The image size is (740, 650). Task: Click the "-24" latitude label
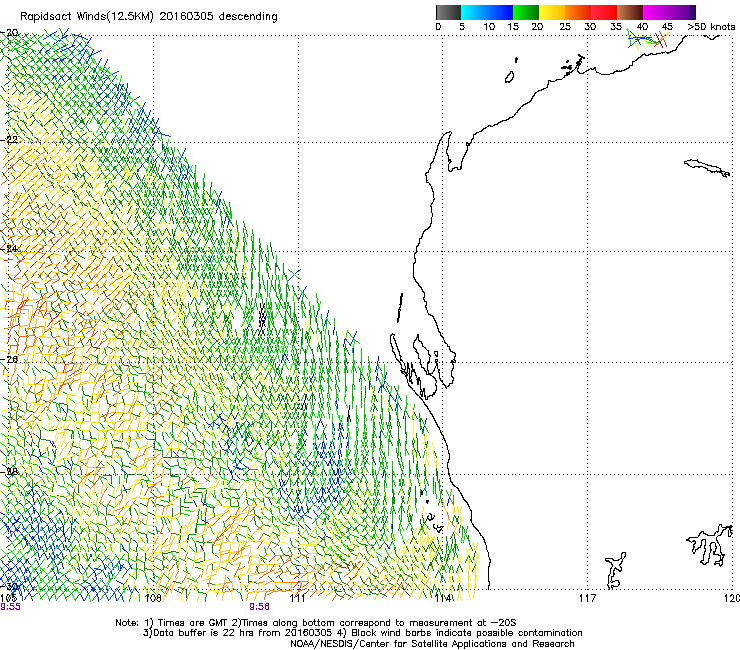(10, 249)
